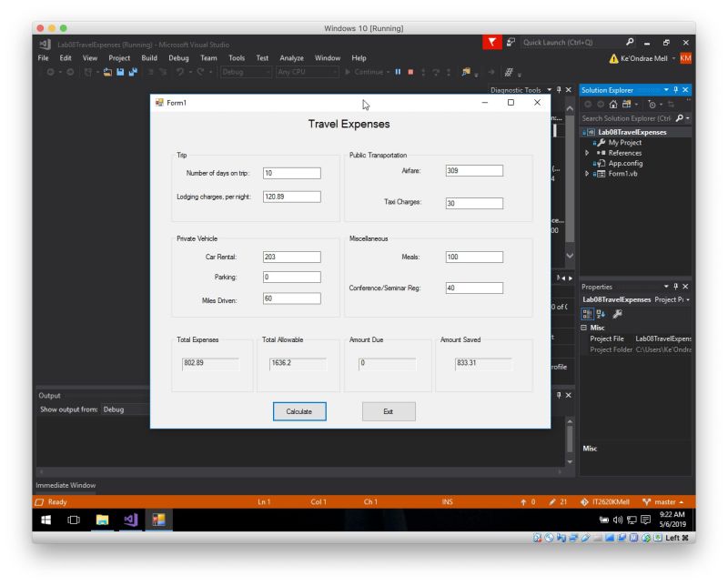Pin the Solution Explorer panel
Image resolution: width=728 pixels, height=586 pixels.
(x=676, y=89)
